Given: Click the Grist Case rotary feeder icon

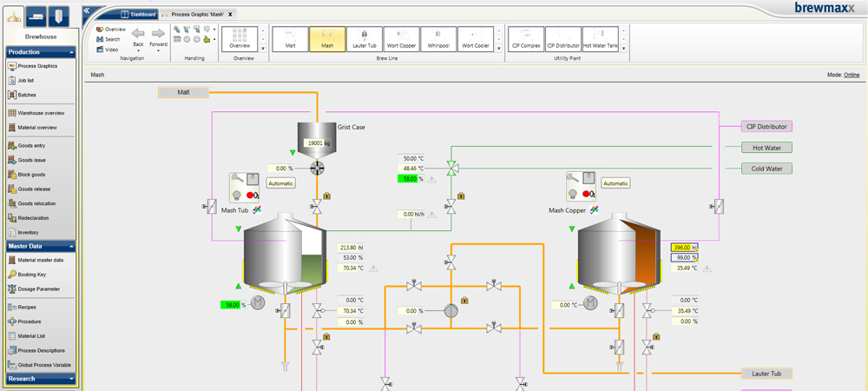Looking at the screenshot, I should 317,168.
